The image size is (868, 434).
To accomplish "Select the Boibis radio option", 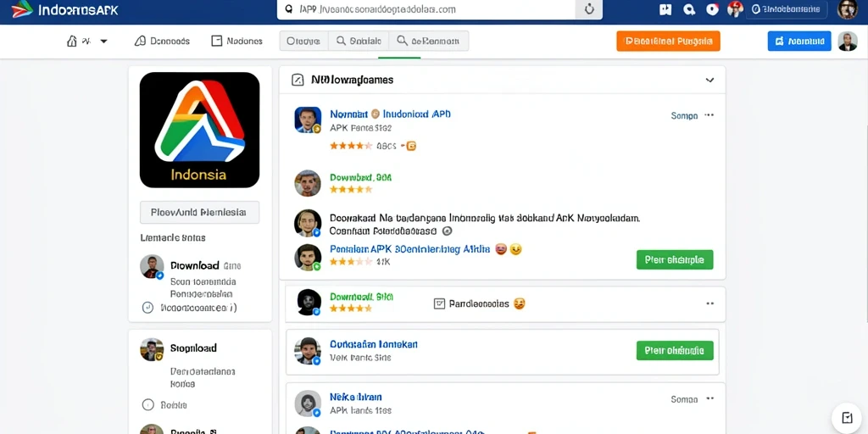I will tap(147, 404).
